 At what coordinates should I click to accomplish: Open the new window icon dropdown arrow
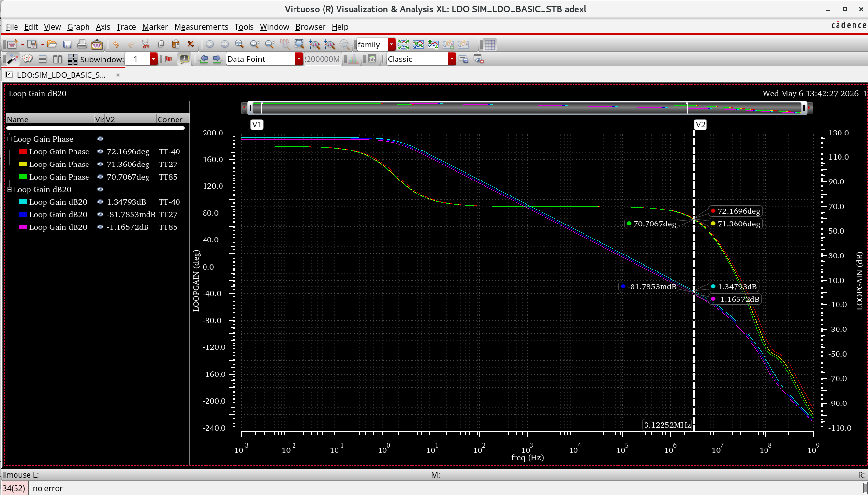coord(22,45)
